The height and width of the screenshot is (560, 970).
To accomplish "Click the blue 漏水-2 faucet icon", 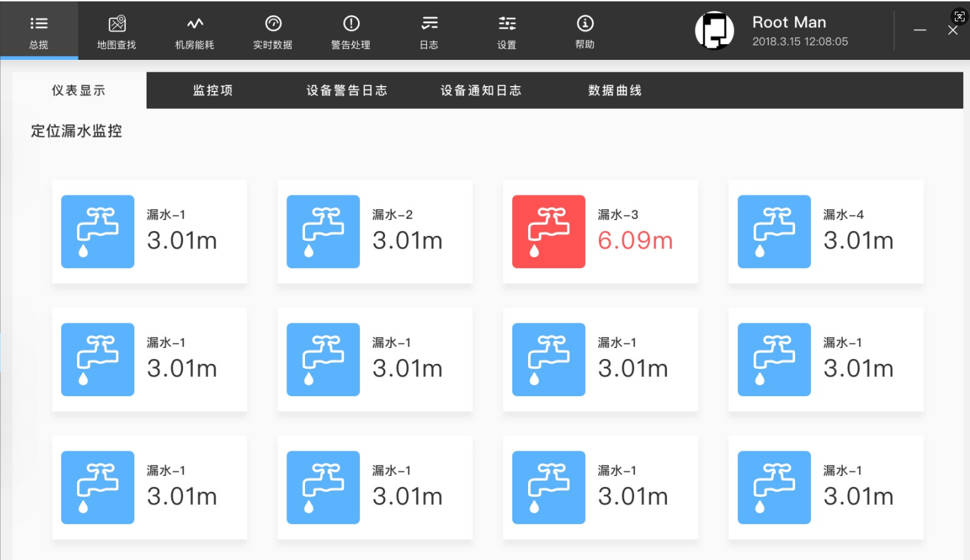I will [x=323, y=232].
